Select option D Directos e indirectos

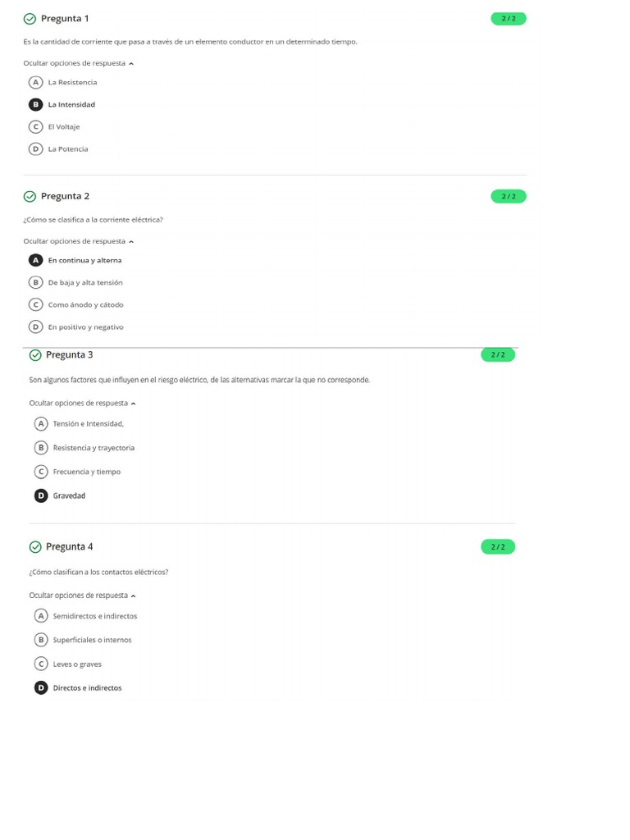[78, 688]
